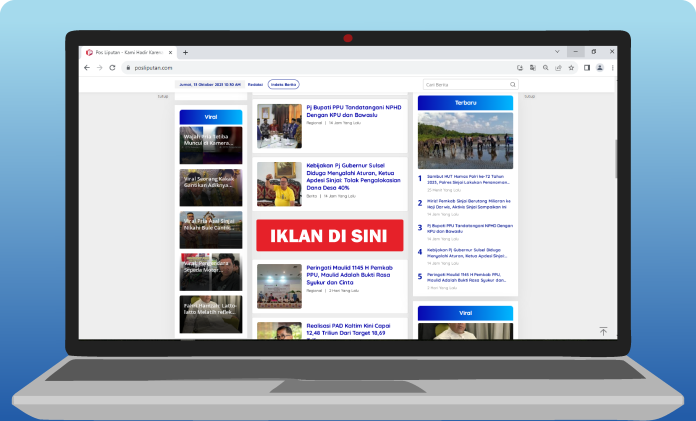
Task: Click the Berita category under Kebijakan article
Action: pos(312,196)
